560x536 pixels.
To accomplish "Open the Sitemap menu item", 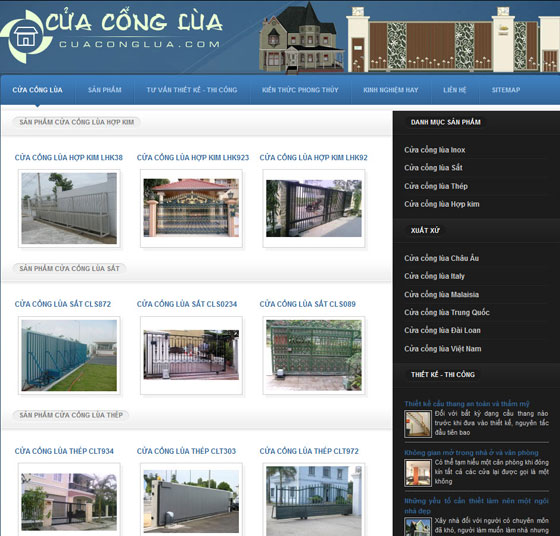I will [x=506, y=90].
